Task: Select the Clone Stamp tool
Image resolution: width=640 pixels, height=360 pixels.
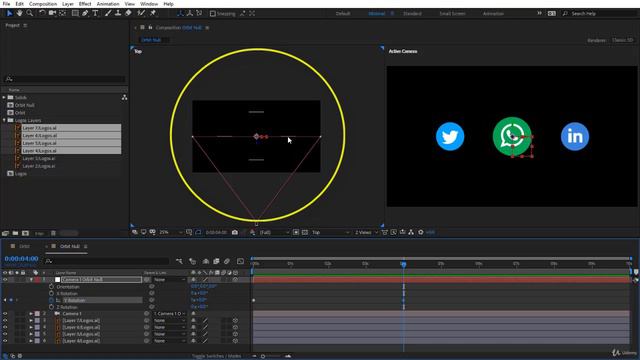Action: tap(118, 13)
